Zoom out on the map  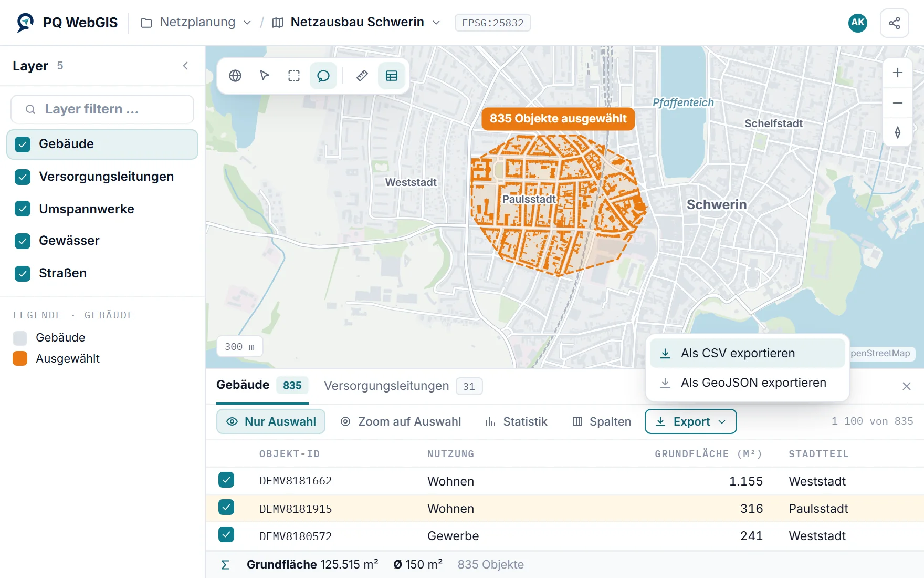[898, 102]
